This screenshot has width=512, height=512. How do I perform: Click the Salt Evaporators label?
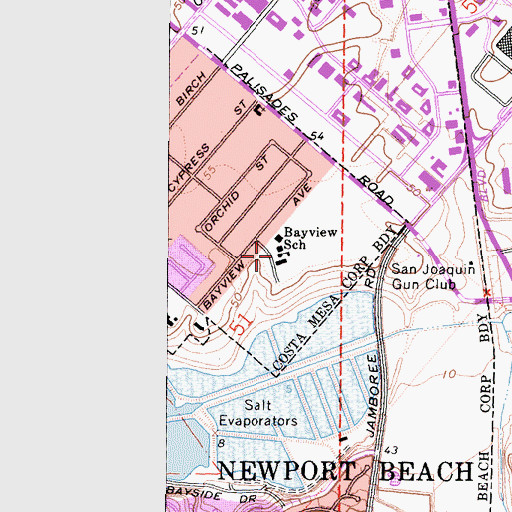point(258,413)
